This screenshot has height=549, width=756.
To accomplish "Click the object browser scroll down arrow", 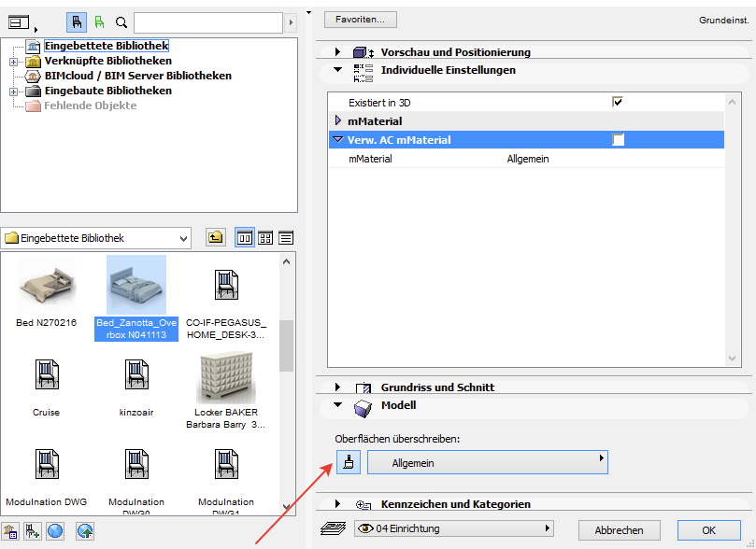I will pyautogui.click(x=286, y=507).
